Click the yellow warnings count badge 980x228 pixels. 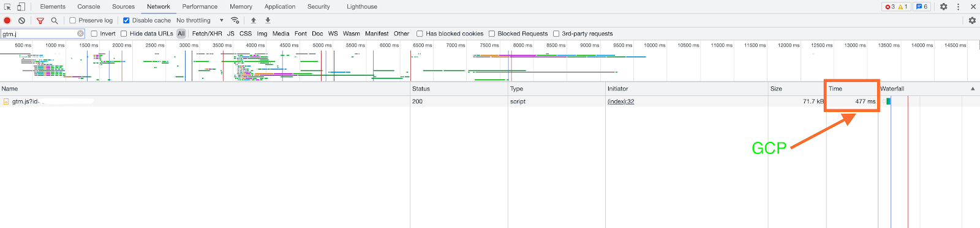point(903,7)
